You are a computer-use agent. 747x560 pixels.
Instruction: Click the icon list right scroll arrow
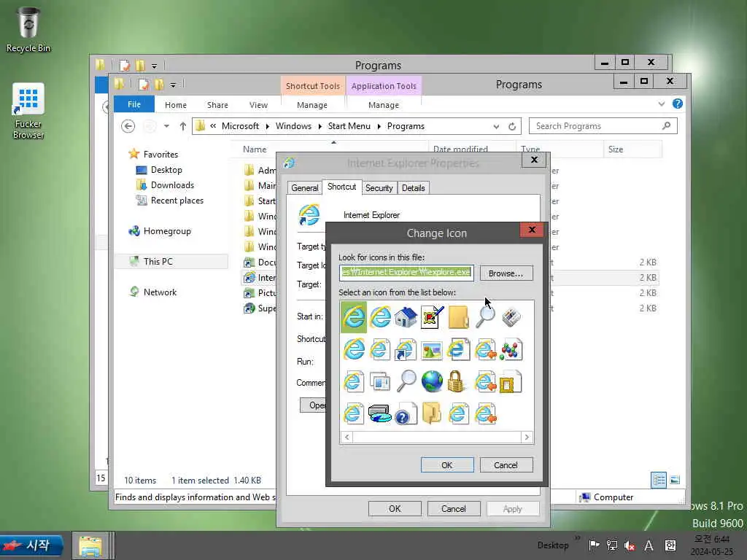527,437
